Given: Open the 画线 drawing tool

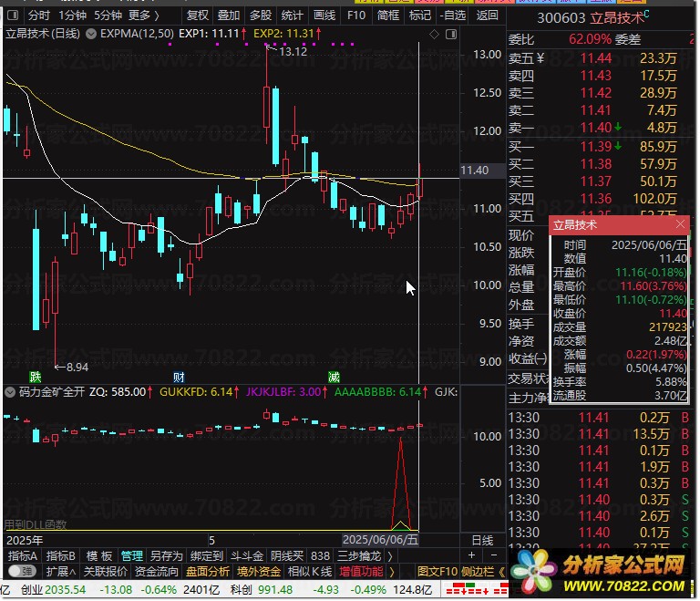Looking at the screenshot, I should [x=324, y=16].
